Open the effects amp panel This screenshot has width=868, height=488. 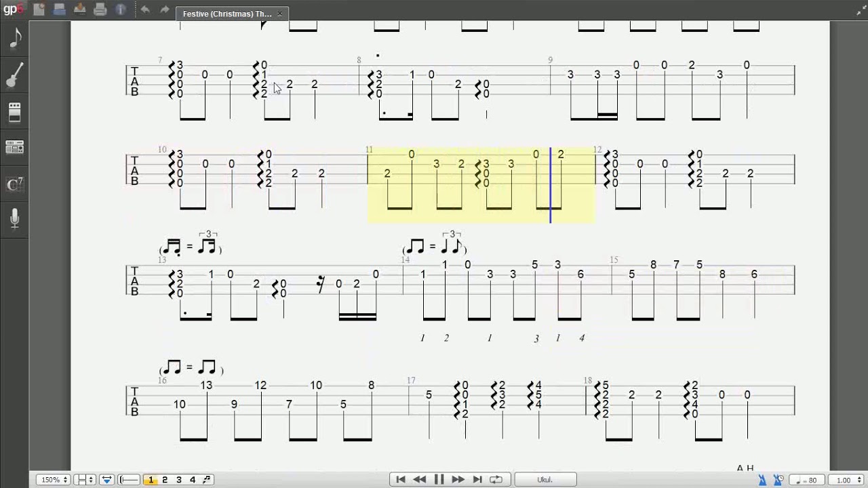[x=15, y=112]
